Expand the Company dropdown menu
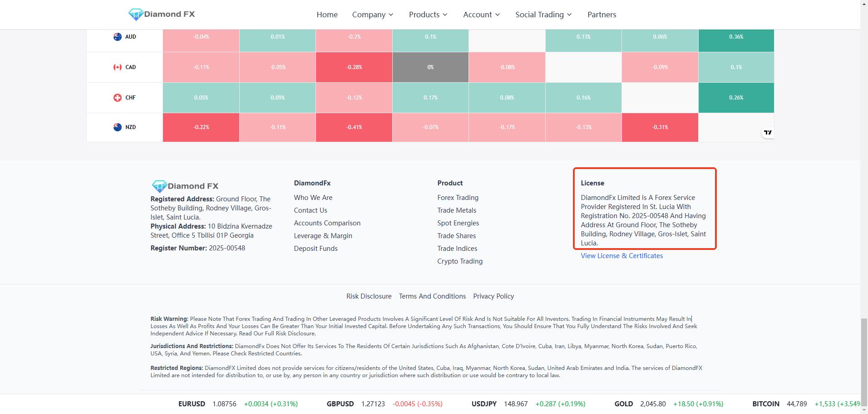Image resolution: width=868 pixels, height=414 pixels. coord(373,15)
